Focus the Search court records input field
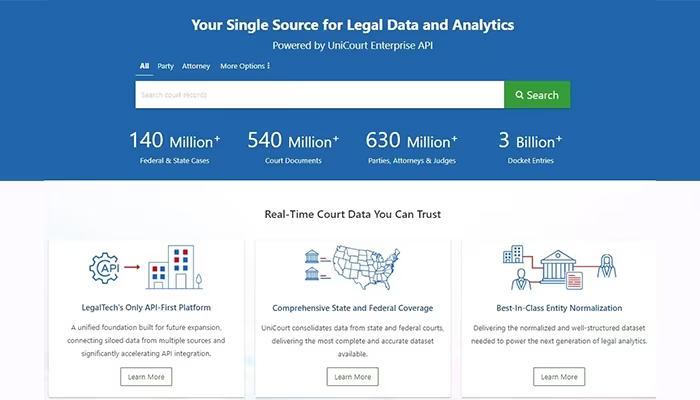 (320, 95)
